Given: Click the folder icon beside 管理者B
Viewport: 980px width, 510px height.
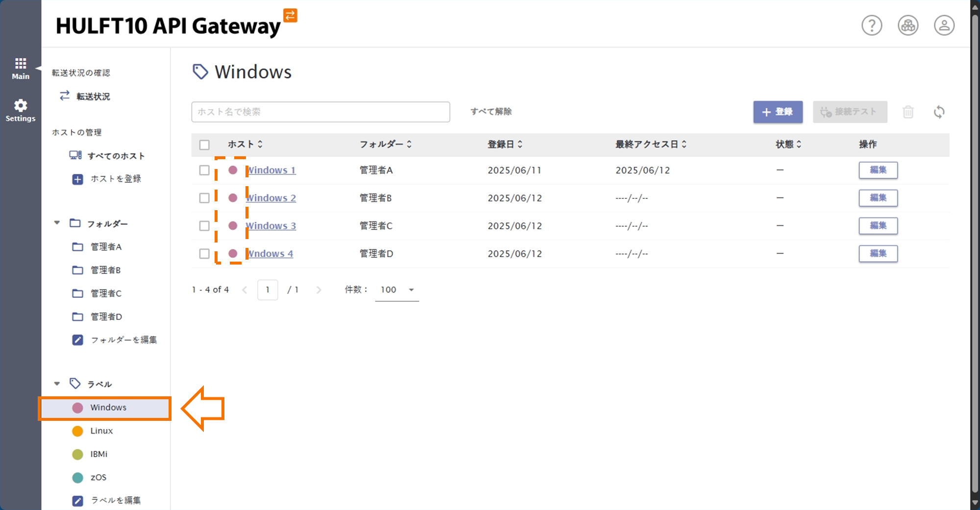Looking at the screenshot, I should coord(78,270).
